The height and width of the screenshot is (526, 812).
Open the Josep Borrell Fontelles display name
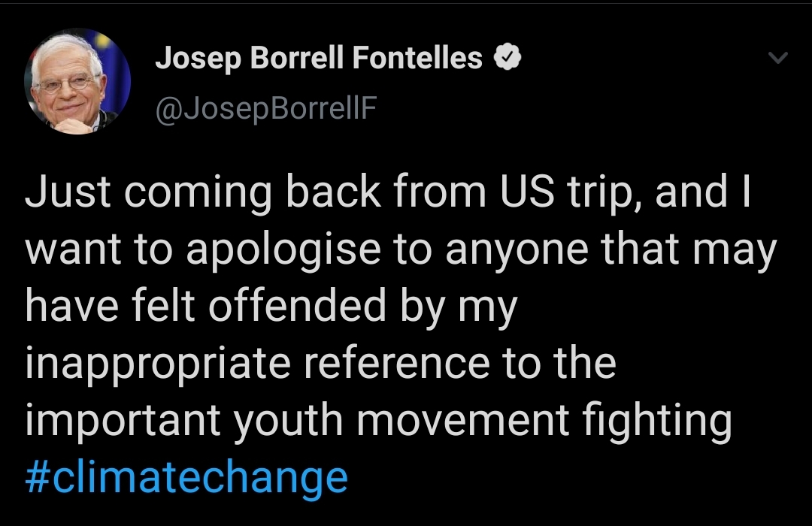pyautogui.click(x=319, y=58)
